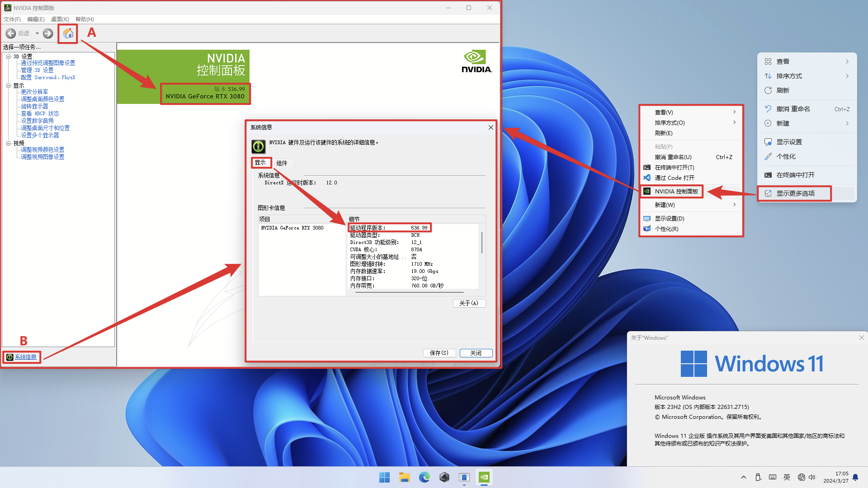Open 查看 HDCP 状态 task
The height and width of the screenshot is (488, 868).
pyautogui.click(x=40, y=114)
